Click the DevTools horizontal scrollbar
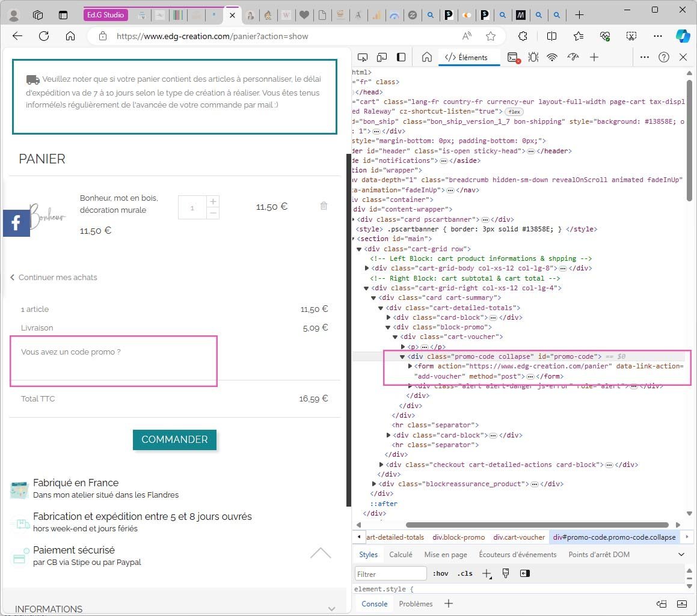This screenshot has height=616, width=697. pyautogui.click(x=537, y=525)
